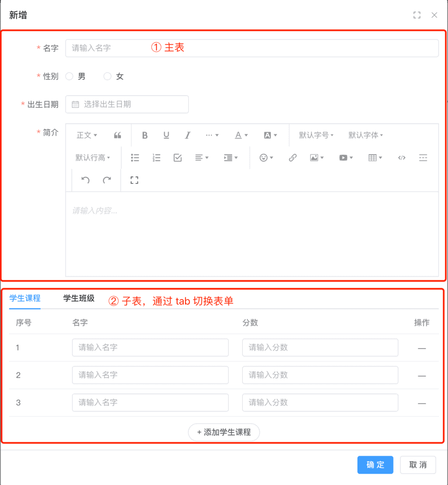Create a bulleted list
The image size is (448, 485).
click(x=135, y=158)
